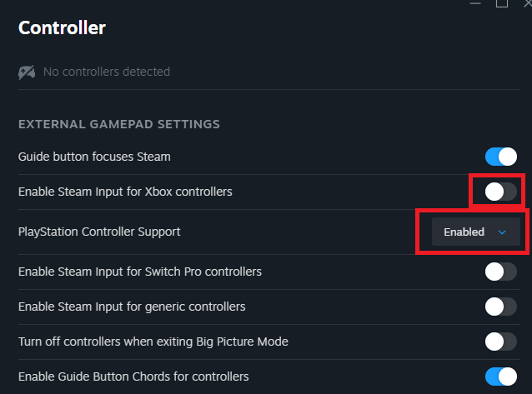Enable Steam Input for Switch Pro switch

501,272
